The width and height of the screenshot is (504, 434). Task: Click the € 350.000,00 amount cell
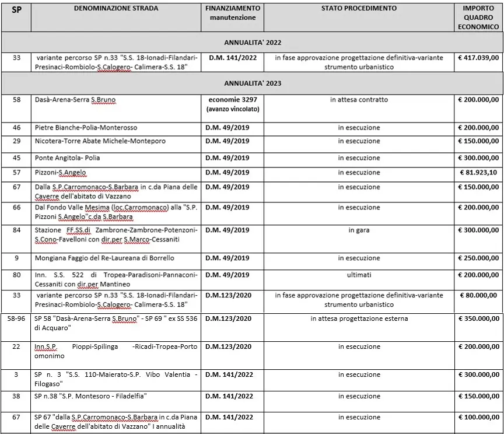(x=478, y=319)
